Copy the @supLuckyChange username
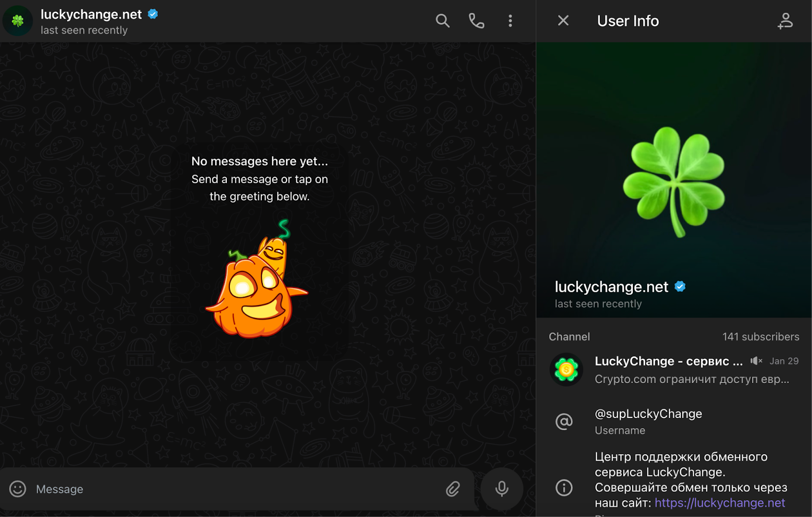The image size is (812, 517). coord(648,413)
